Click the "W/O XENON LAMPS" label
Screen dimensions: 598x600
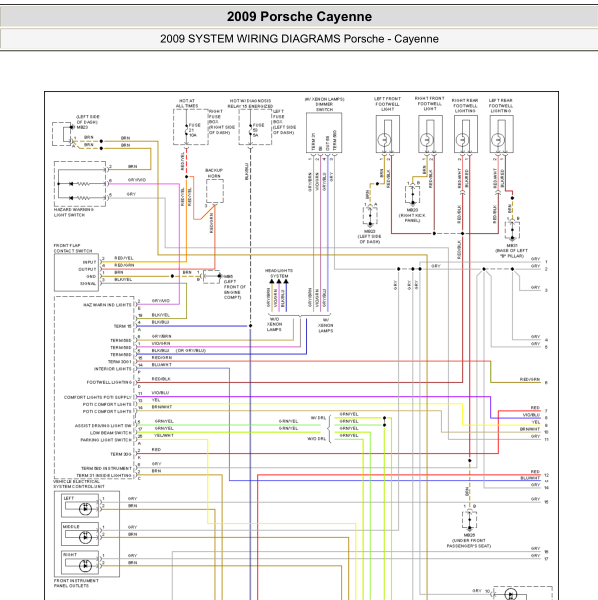point(275,324)
